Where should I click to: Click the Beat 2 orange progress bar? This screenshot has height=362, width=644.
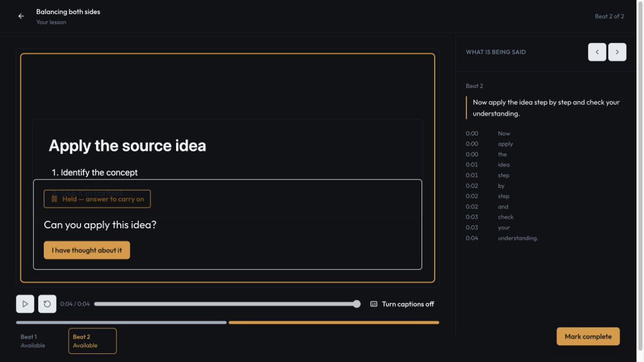pos(334,322)
